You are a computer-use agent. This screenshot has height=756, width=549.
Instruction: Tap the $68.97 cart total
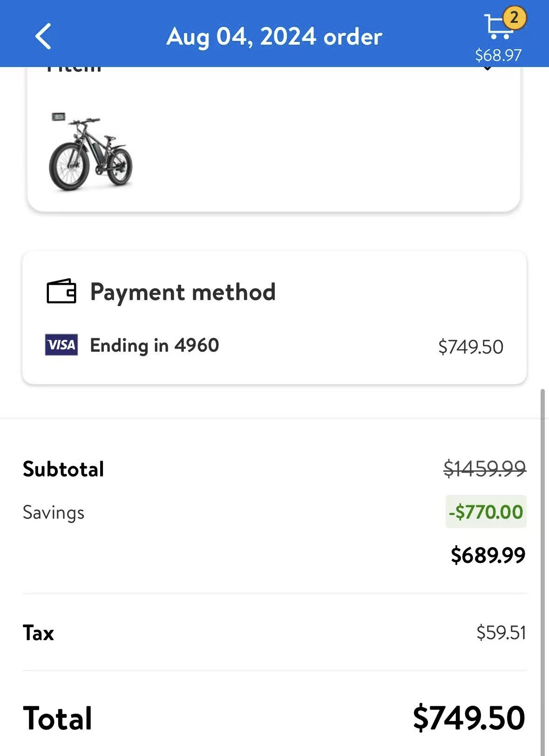tap(498, 55)
